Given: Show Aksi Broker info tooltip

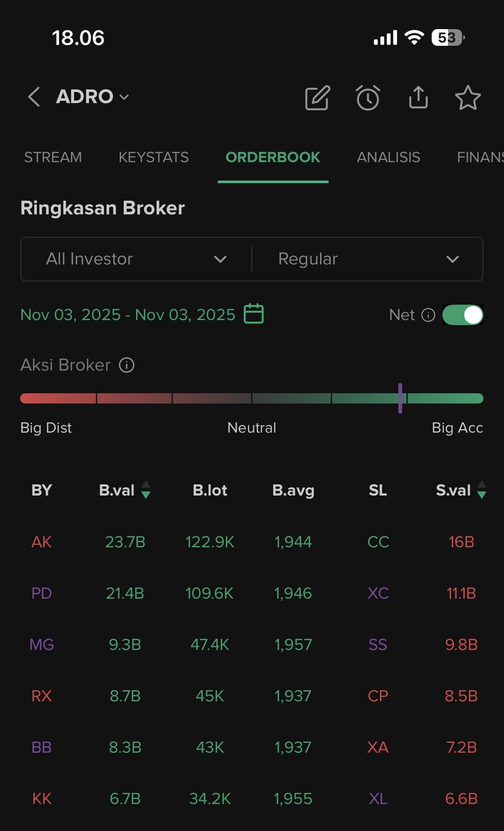Looking at the screenshot, I should point(127,365).
